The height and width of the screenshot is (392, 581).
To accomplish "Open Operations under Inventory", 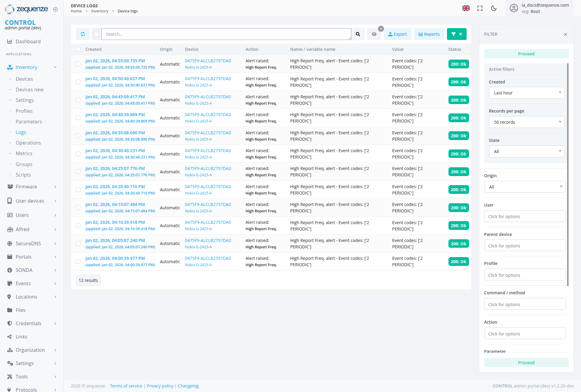I will tap(28, 143).
